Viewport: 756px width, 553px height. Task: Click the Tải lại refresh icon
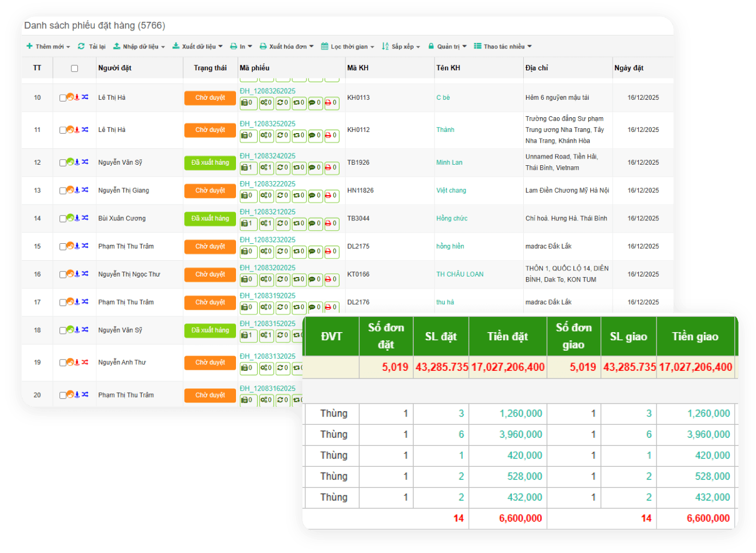pos(81,46)
